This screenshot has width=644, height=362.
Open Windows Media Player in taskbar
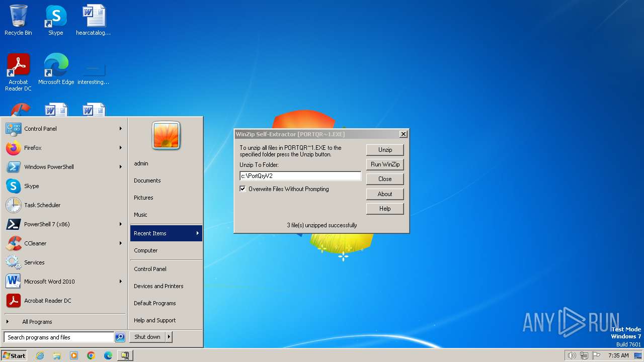[74, 355]
